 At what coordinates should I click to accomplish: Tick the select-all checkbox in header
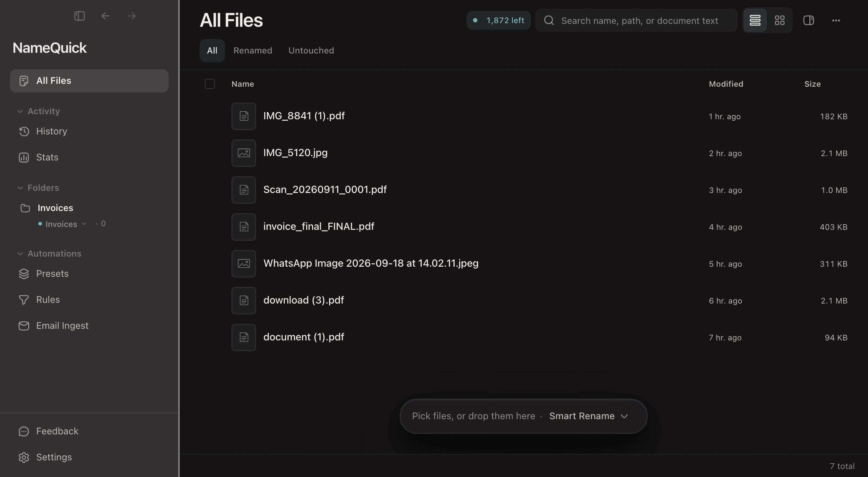pos(210,84)
